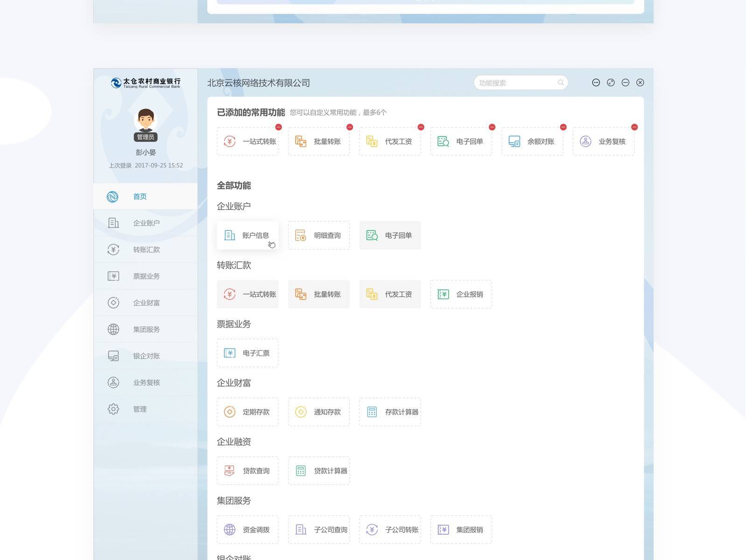Click the administrator avatar picture

[146, 120]
